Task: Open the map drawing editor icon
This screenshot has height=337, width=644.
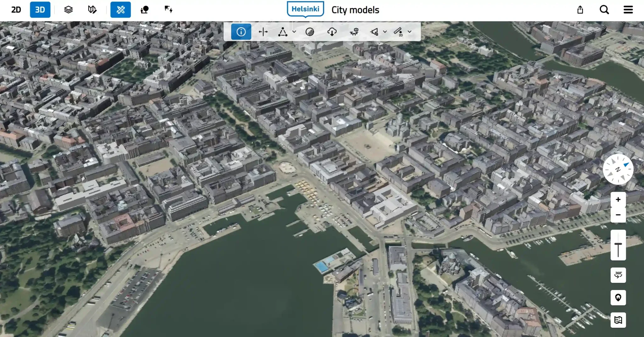Action: 92,10
